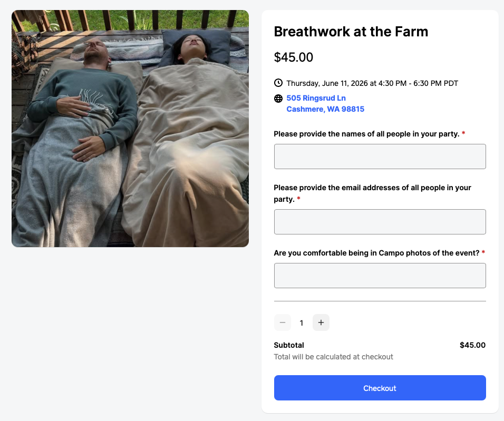Screen dimensions: 504x421
Task: Click the Total will be calculated at checkout note
Action: coord(333,357)
